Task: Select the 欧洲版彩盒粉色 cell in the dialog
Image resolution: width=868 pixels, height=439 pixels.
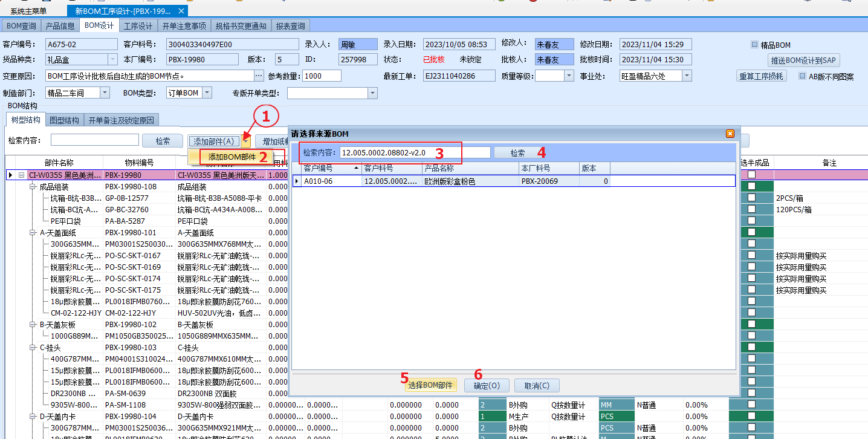Action: (470, 181)
